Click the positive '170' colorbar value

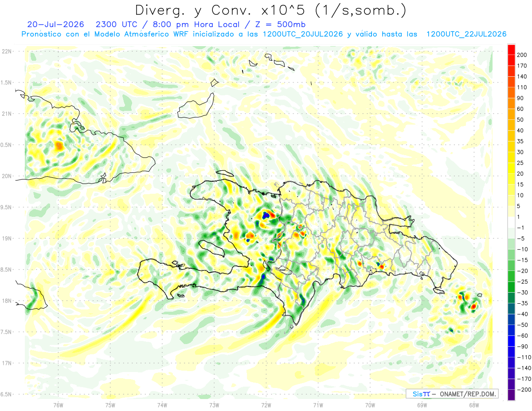click(x=522, y=66)
